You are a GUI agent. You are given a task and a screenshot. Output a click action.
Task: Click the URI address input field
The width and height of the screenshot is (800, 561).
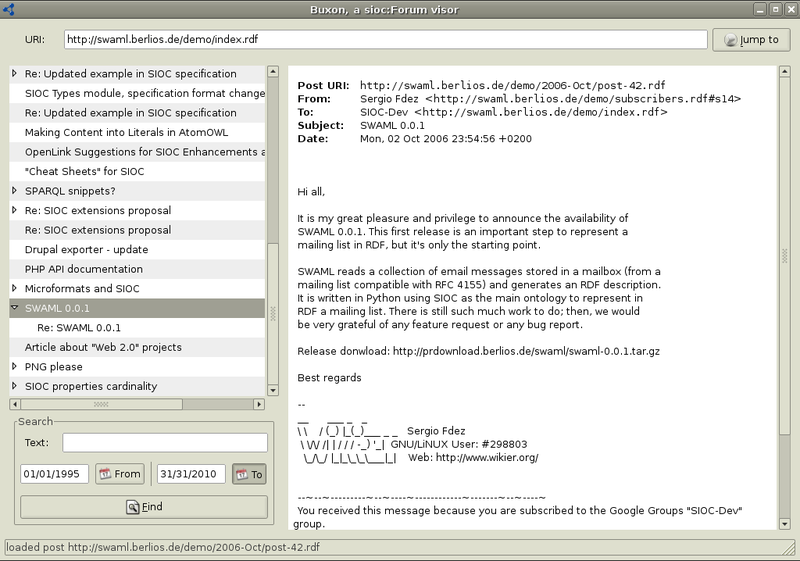click(386, 39)
